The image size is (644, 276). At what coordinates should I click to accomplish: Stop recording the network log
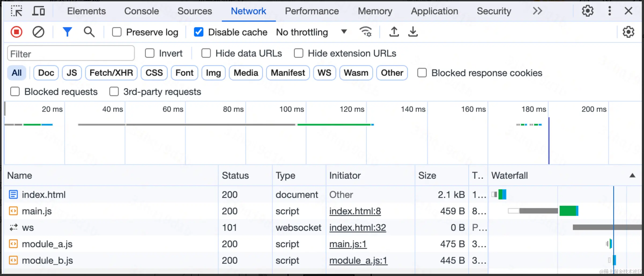[16, 32]
